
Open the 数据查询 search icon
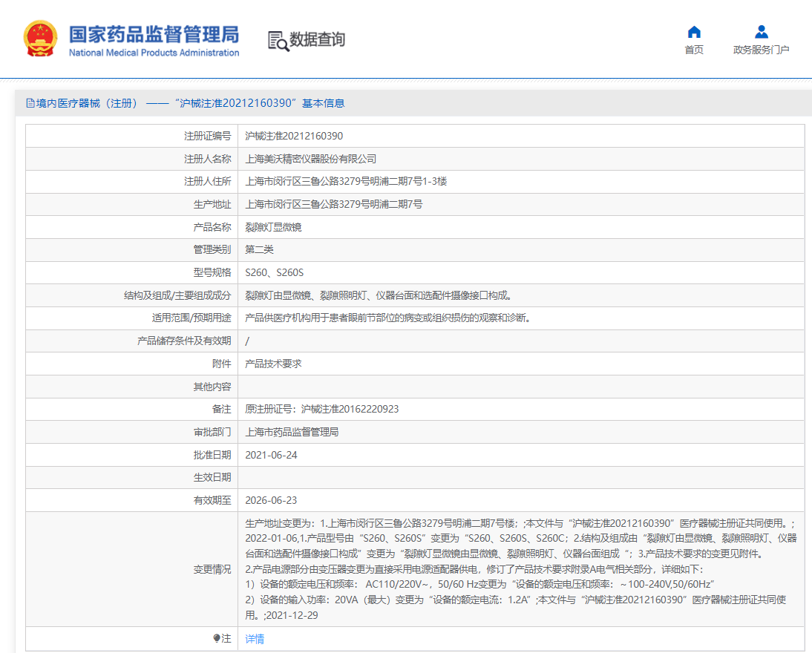pyautogui.click(x=278, y=40)
